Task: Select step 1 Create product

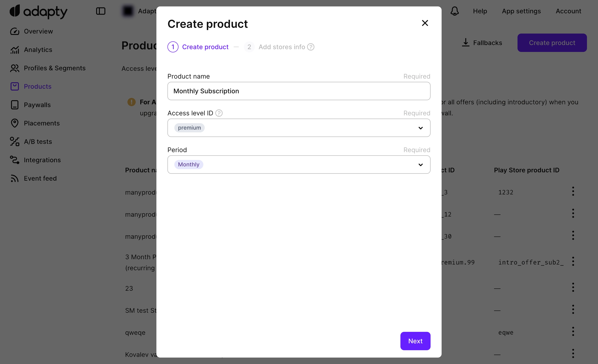Action: click(x=198, y=47)
